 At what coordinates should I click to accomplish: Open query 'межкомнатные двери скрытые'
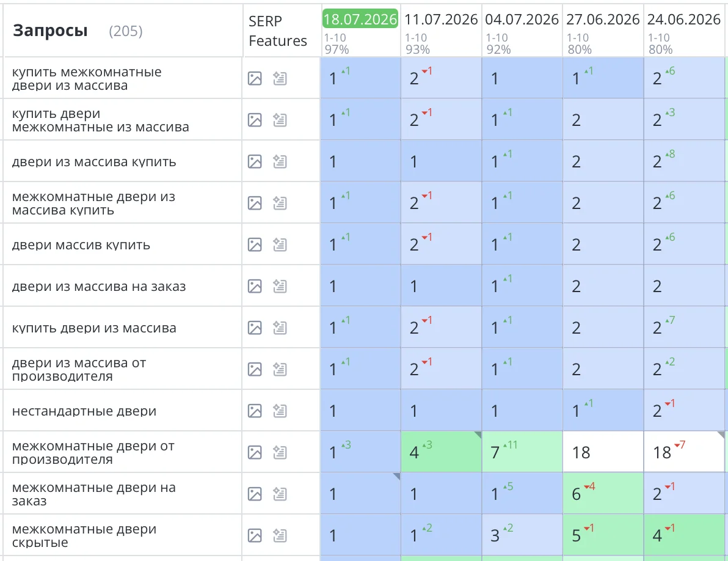[x=84, y=535]
